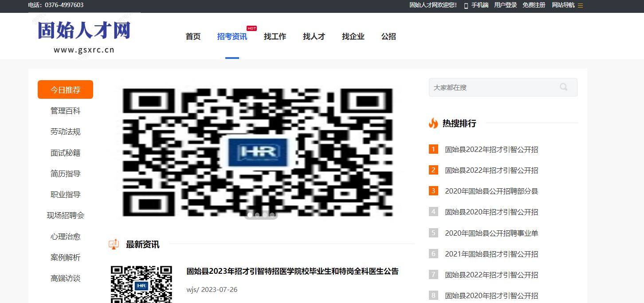The image size is (644, 303).
Task: Click 用户登录 to sign in
Action: pyautogui.click(x=506, y=5)
